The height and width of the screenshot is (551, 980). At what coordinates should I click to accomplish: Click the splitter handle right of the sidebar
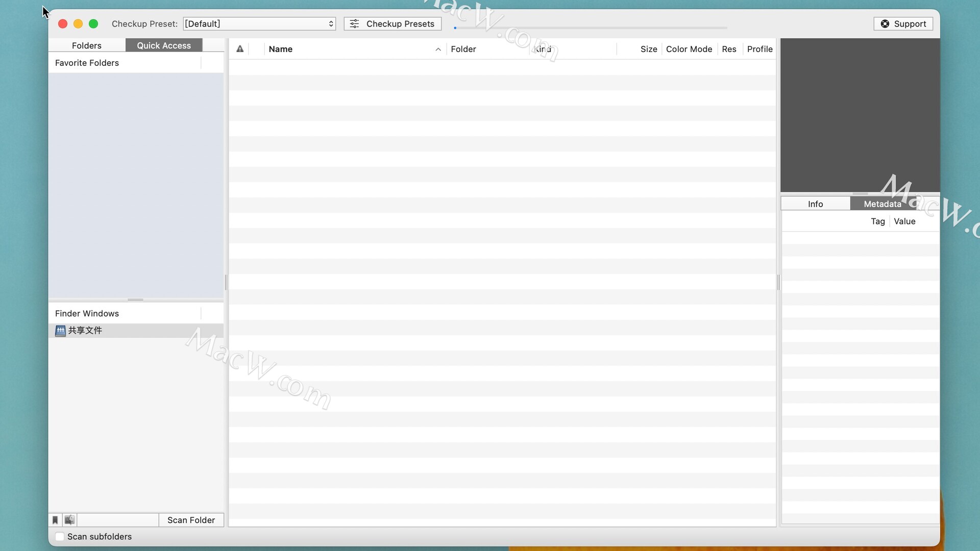click(x=226, y=282)
